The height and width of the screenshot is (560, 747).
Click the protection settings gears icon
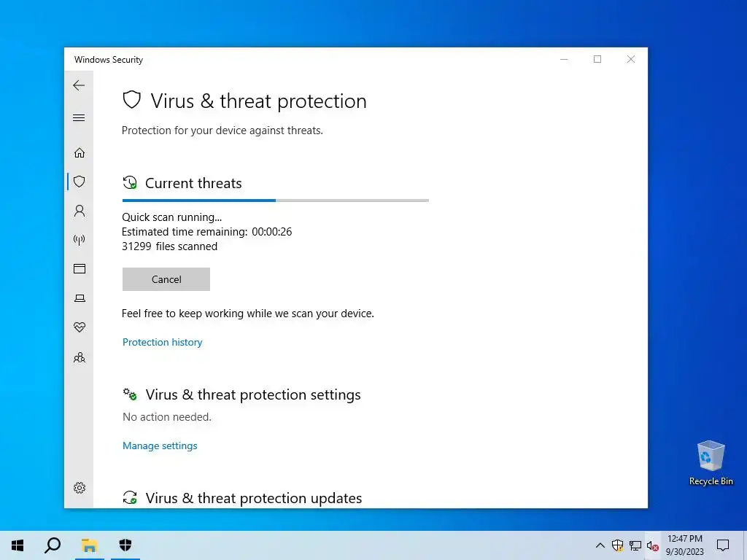(x=130, y=394)
